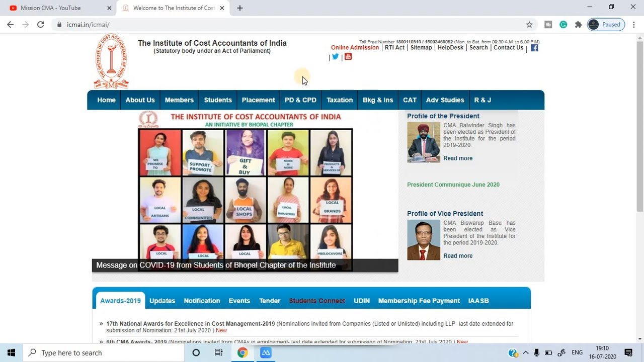The width and height of the screenshot is (644, 362).
Task: Open Task View on the taskbar
Action: click(x=218, y=352)
